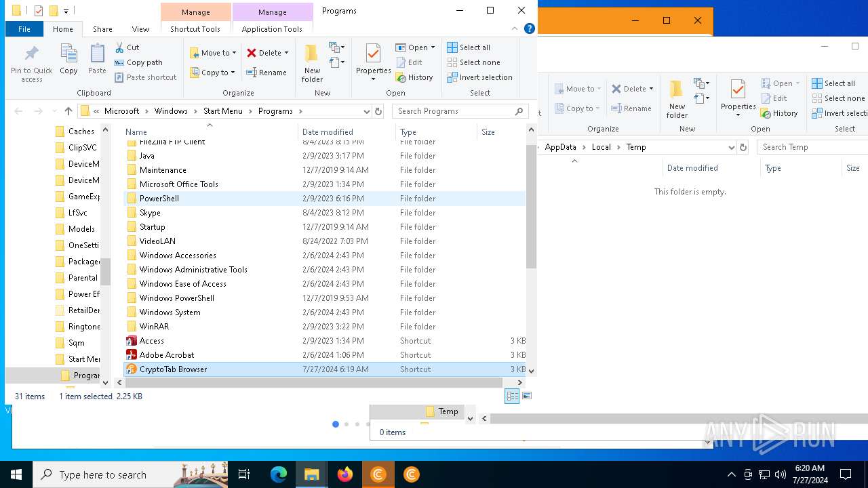Select the WinRAR folder
The width and height of the screenshot is (868, 488).
pos(324,327)
